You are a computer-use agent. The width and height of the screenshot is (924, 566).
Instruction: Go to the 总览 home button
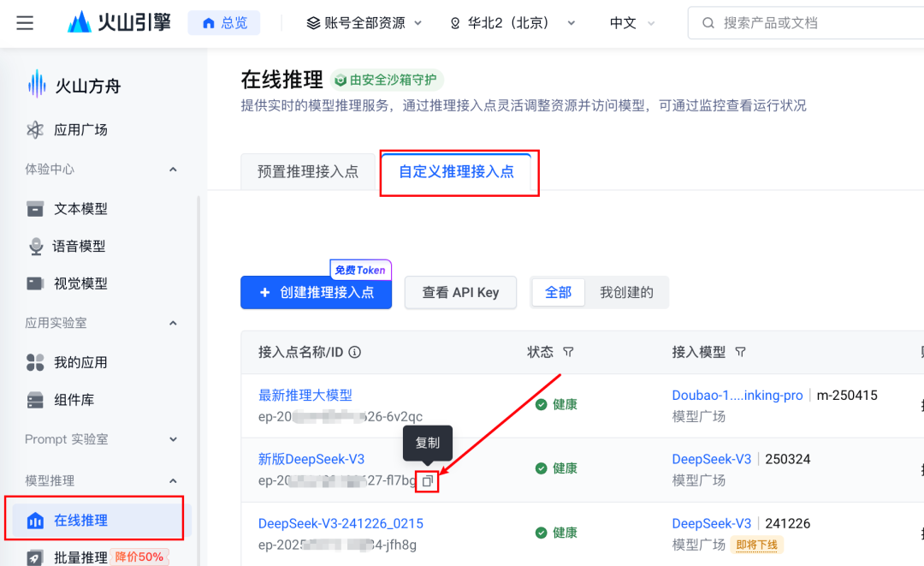pos(224,23)
